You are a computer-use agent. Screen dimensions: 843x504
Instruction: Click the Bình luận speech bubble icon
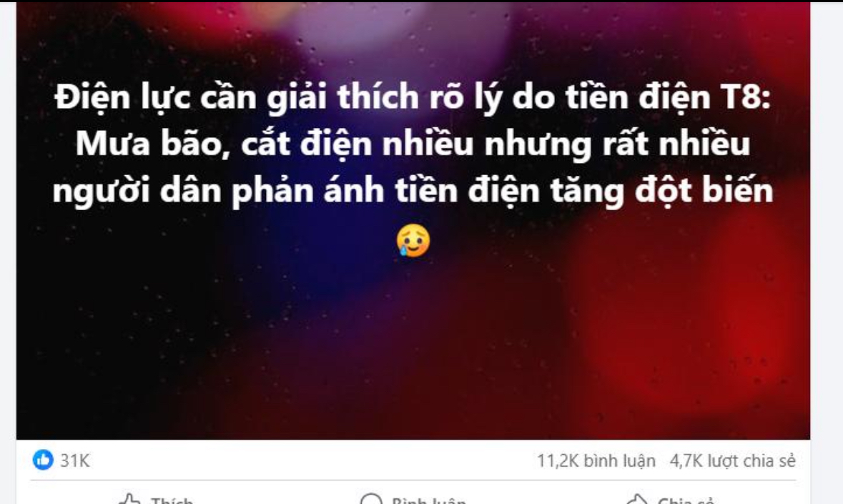(x=371, y=500)
